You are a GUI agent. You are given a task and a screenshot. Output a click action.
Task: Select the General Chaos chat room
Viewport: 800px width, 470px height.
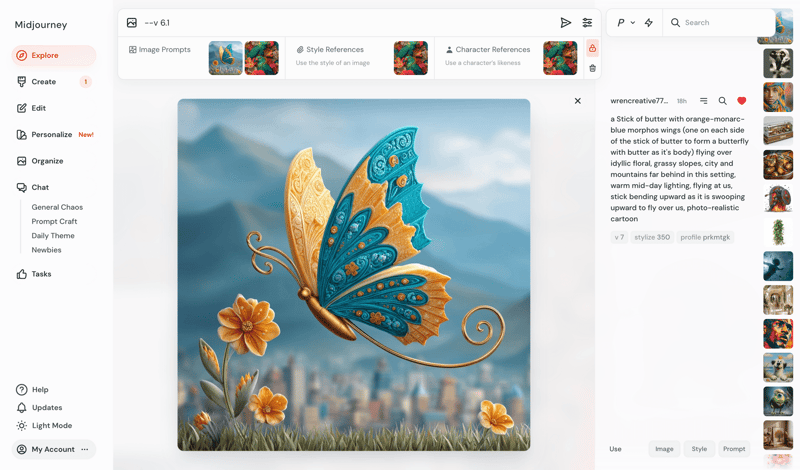(57, 207)
